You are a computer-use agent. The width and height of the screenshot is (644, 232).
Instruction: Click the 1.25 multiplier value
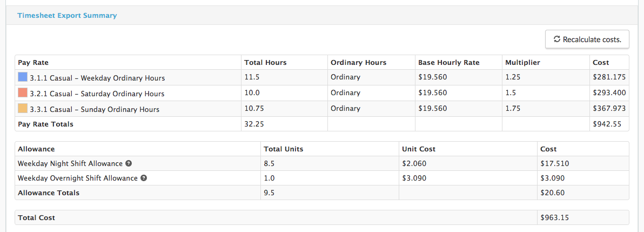[x=513, y=77]
